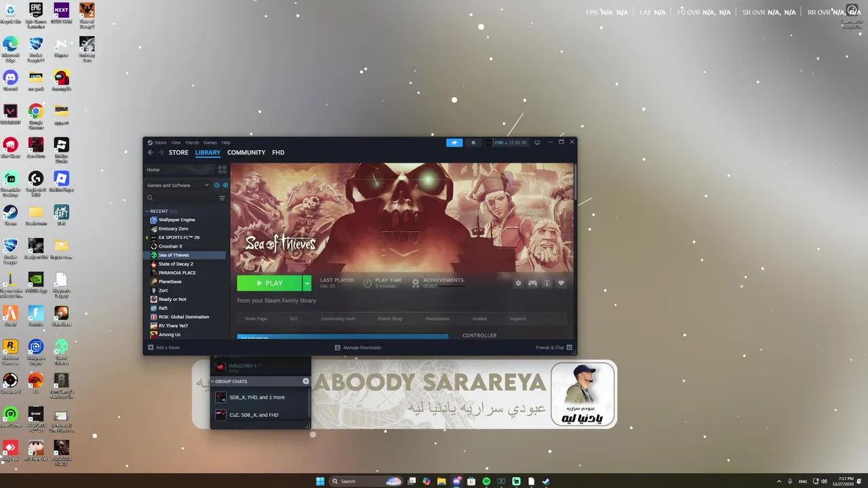This screenshot has height=488, width=868.
Task: Go forward with the Steam forward arrow
Action: point(161,152)
